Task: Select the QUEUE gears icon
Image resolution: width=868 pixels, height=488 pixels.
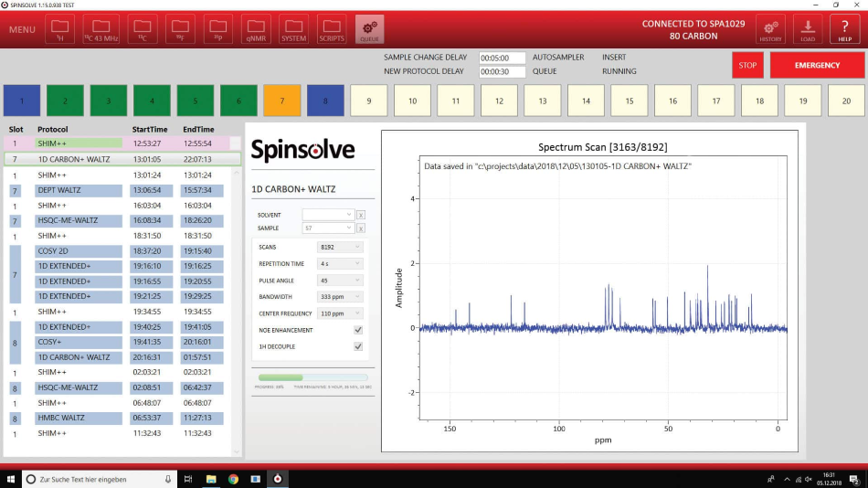Action: pos(369,29)
